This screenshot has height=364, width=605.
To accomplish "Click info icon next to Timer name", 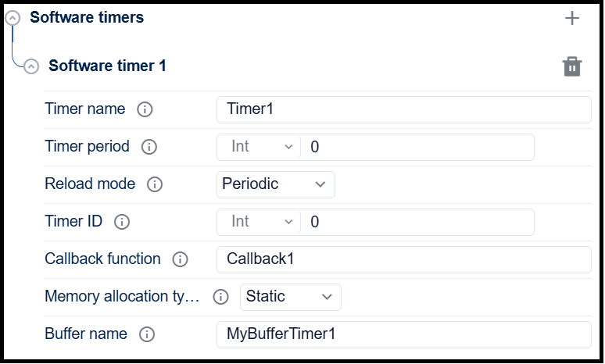I will point(144,109).
